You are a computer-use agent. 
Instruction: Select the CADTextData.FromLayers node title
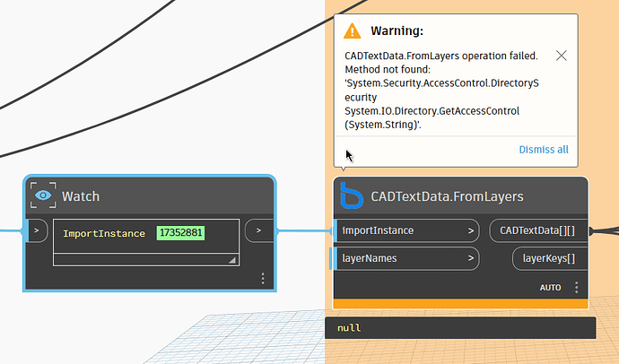click(x=447, y=196)
